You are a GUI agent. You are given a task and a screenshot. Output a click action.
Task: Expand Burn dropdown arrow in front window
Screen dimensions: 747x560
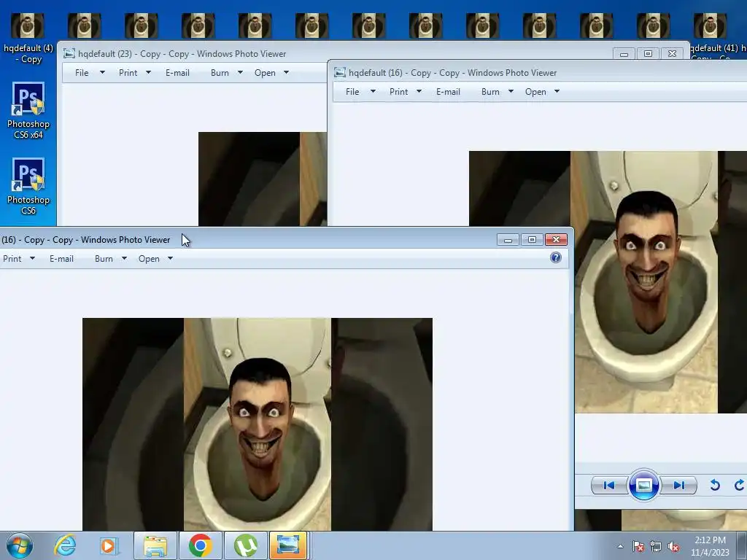pos(124,259)
